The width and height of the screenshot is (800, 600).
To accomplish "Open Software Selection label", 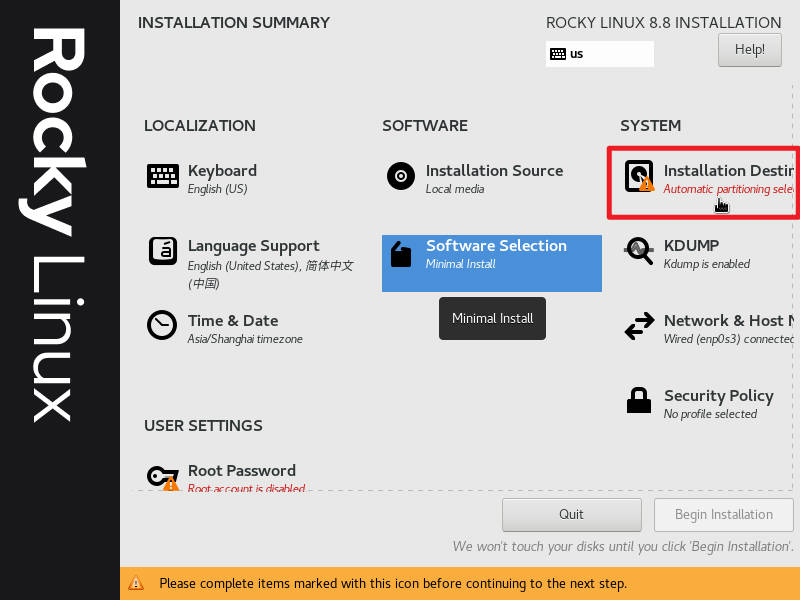I will pos(496,245).
